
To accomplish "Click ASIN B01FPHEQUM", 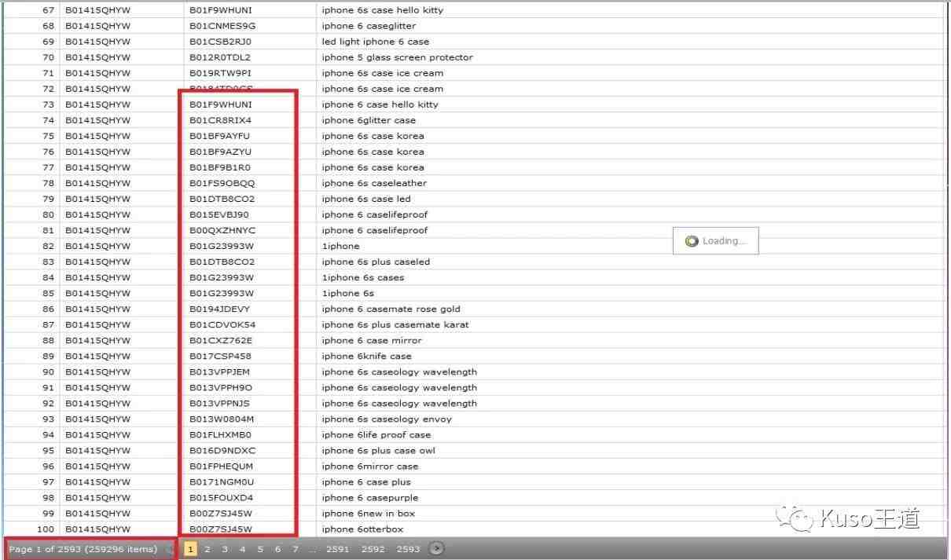I will (x=221, y=466).
